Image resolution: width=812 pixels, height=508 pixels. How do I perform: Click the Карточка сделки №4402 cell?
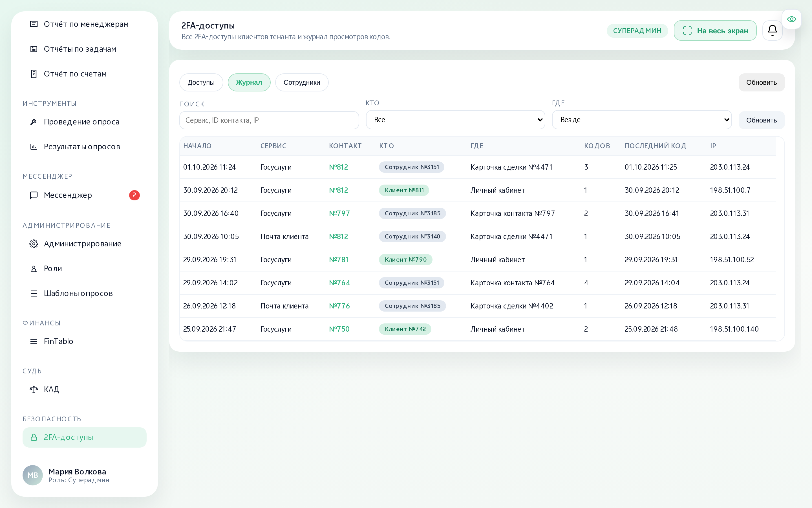click(512, 306)
